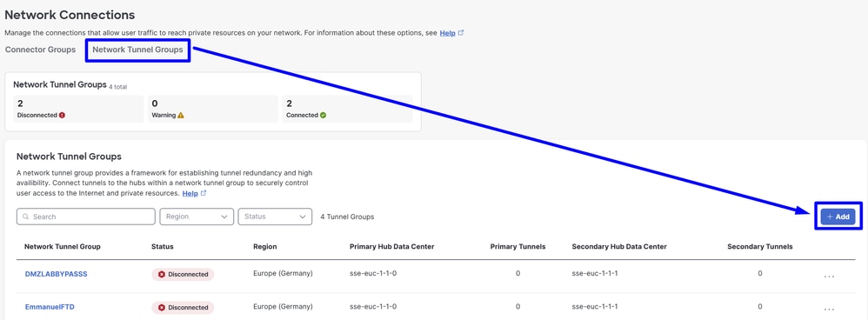The height and width of the screenshot is (320, 868).
Task: Open more actions for DMZLABBYPASSS row
Action: [x=829, y=277]
